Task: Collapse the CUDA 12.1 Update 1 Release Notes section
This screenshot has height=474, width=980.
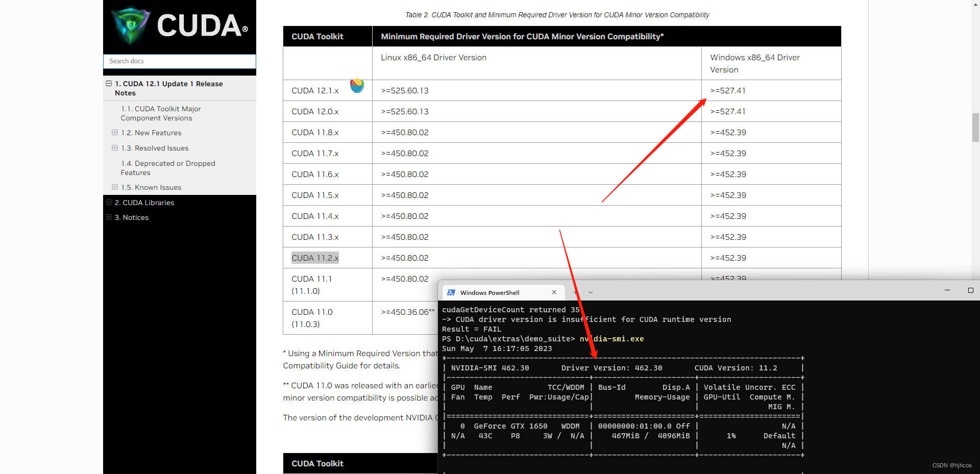Action: [x=109, y=84]
